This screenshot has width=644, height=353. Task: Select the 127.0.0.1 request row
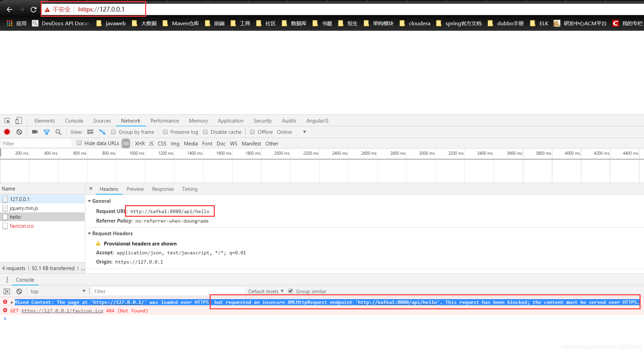click(x=42, y=199)
